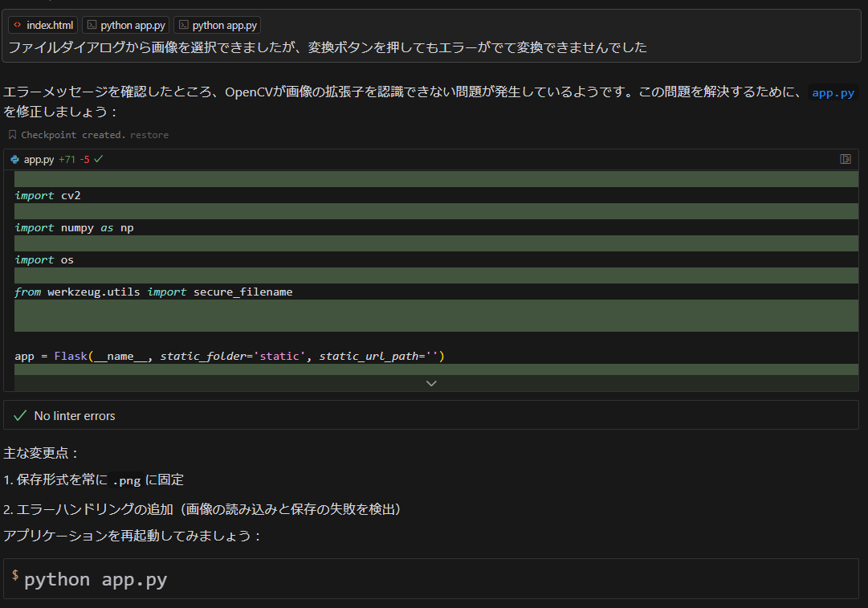Select the python app.py terminal command text
The height and width of the screenshot is (608, 868).
(96, 578)
